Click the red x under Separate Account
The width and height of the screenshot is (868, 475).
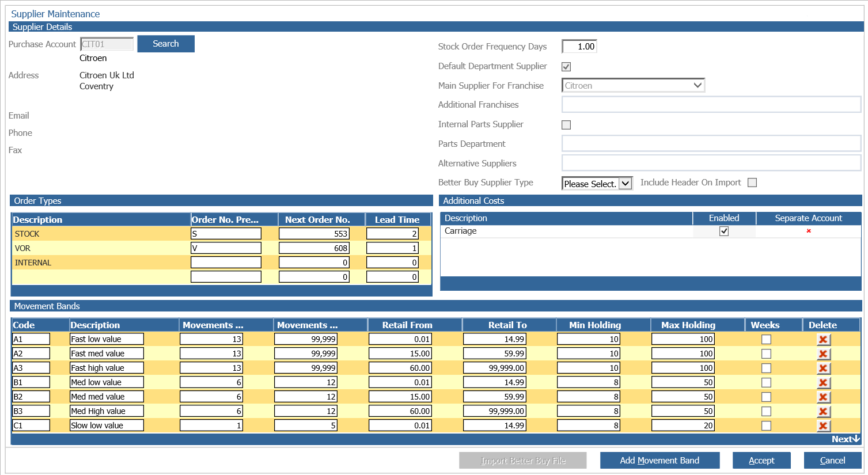tap(809, 231)
